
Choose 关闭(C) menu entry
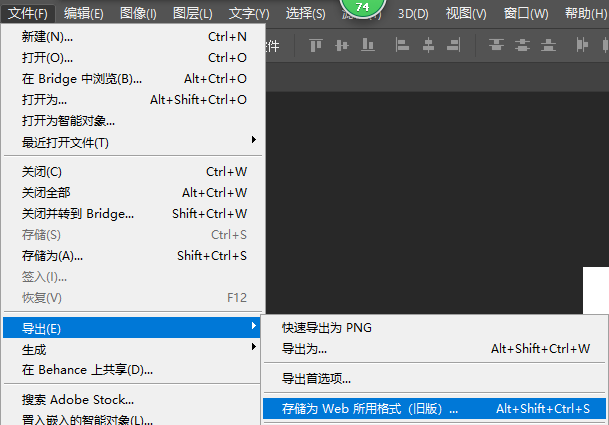tap(134, 172)
